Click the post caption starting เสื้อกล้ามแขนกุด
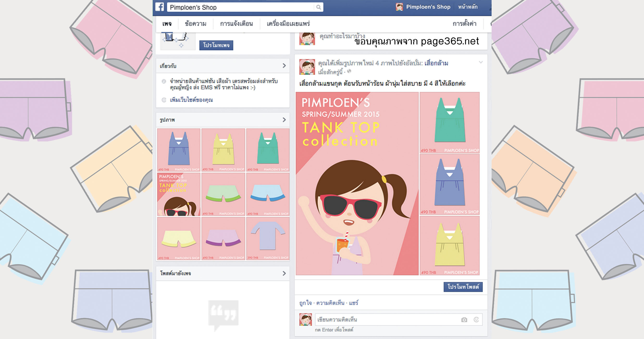 (x=382, y=84)
